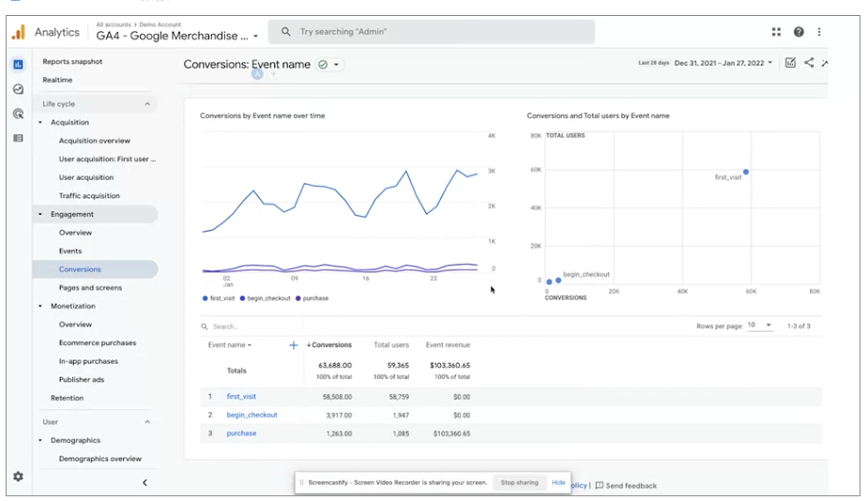
Task: Open the Advertising icon in left rail
Action: point(18,114)
